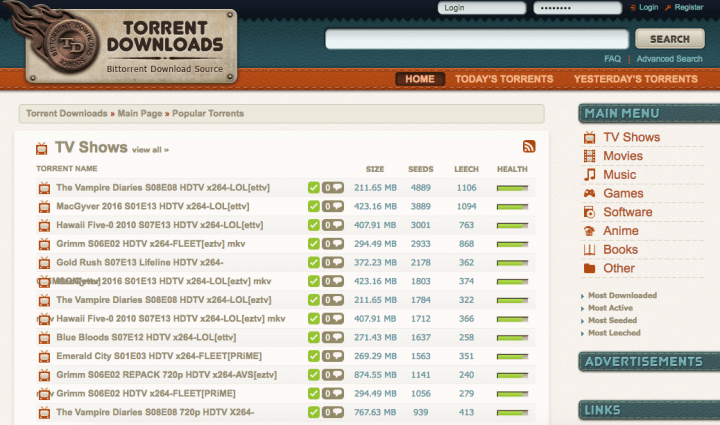720x425 pixels.
Task: Open YESTERDAY'S TORRENTS tab
Action: pos(636,79)
